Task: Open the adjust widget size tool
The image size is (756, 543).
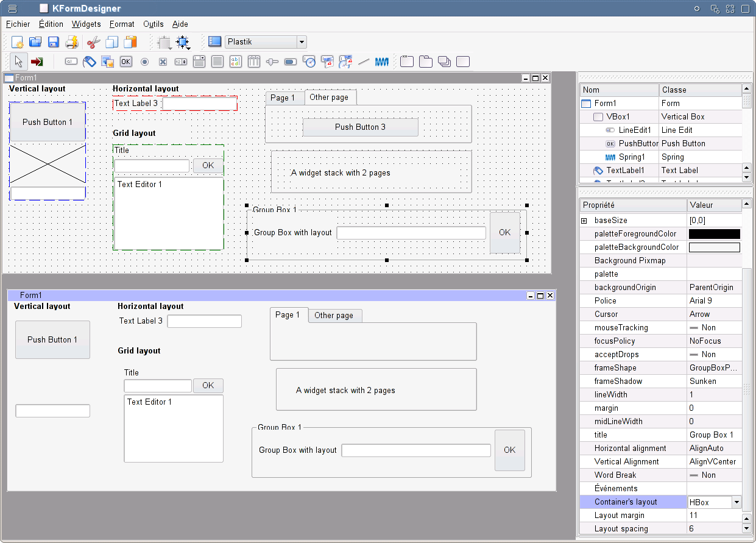Action: click(x=183, y=42)
